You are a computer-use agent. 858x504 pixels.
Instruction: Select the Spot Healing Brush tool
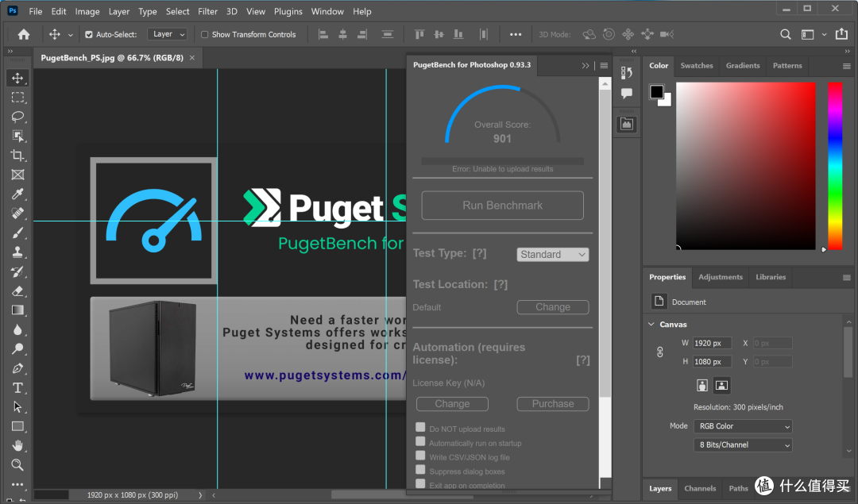[x=17, y=214]
